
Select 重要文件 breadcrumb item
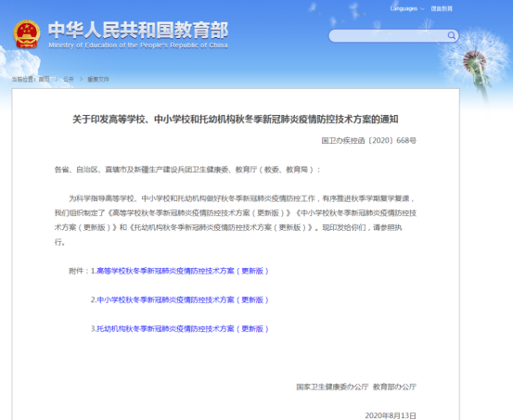click(98, 79)
